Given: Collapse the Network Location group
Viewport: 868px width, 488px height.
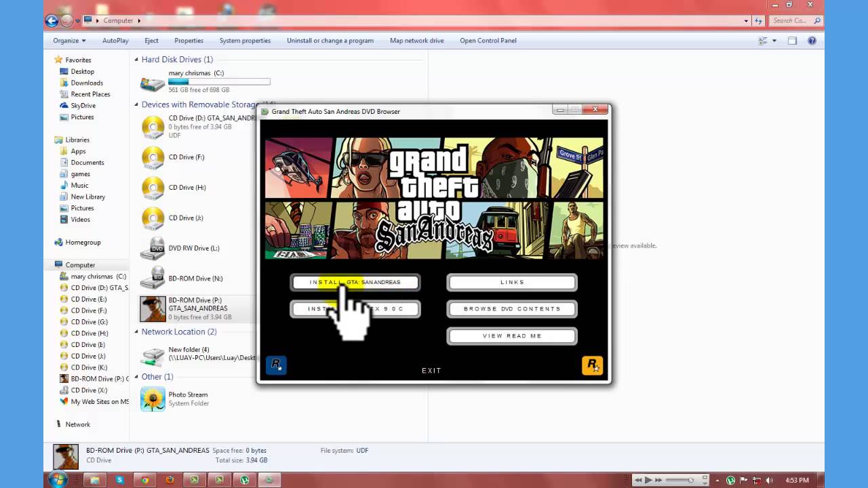Looking at the screenshot, I should tap(136, 332).
